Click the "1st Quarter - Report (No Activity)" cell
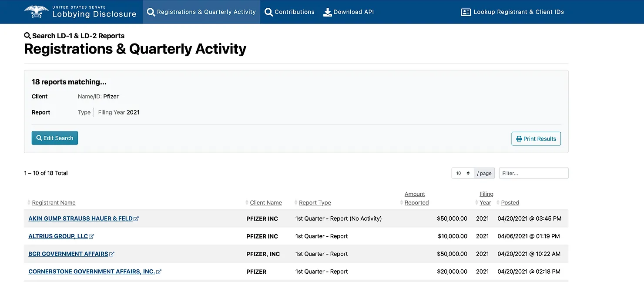The image size is (644, 282). pyautogui.click(x=339, y=218)
